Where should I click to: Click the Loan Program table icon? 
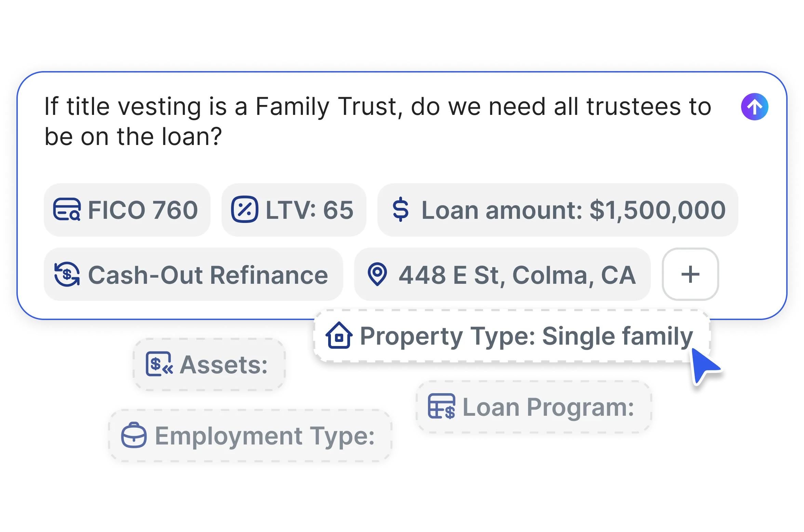[x=441, y=407]
